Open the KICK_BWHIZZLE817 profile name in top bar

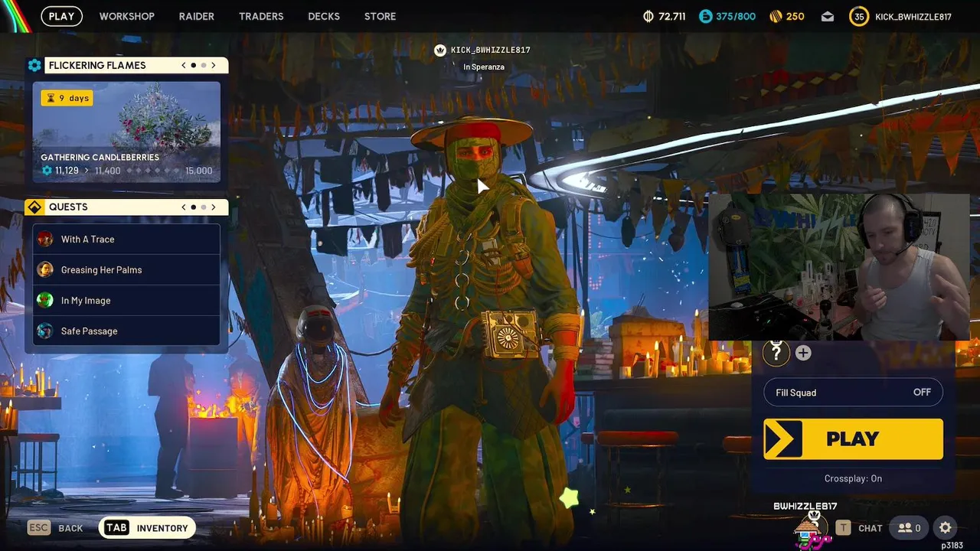coord(913,16)
